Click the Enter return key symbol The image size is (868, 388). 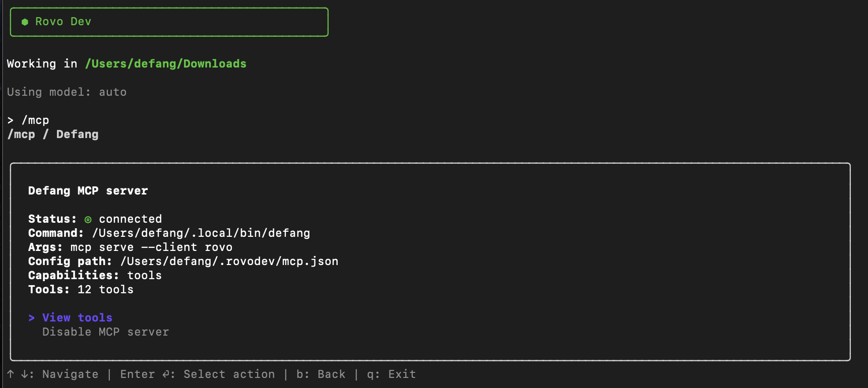coord(166,374)
